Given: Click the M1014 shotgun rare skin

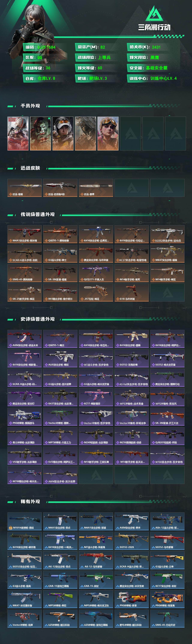Looking at the screenshot, I should tap(25, 521).
